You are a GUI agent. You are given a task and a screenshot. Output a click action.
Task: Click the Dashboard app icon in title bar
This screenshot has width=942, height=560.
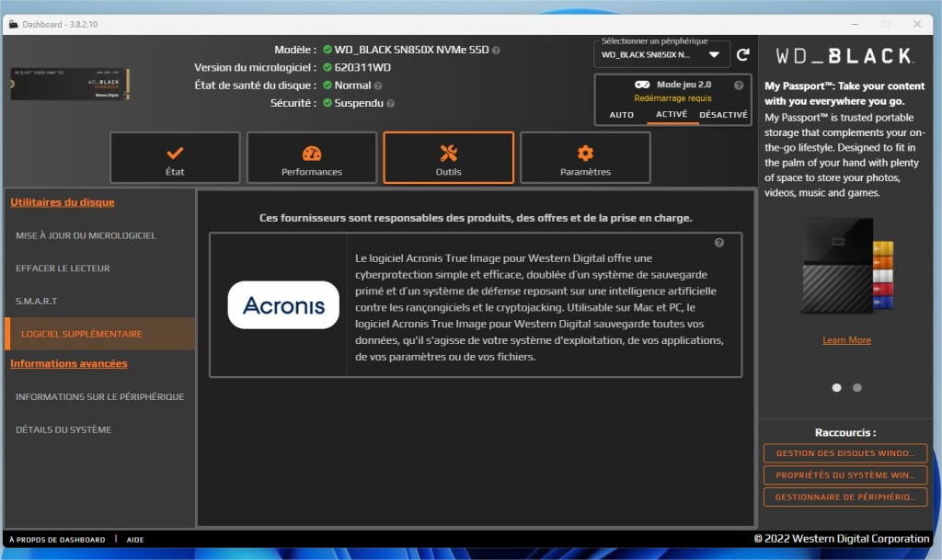tap(13, 25)
